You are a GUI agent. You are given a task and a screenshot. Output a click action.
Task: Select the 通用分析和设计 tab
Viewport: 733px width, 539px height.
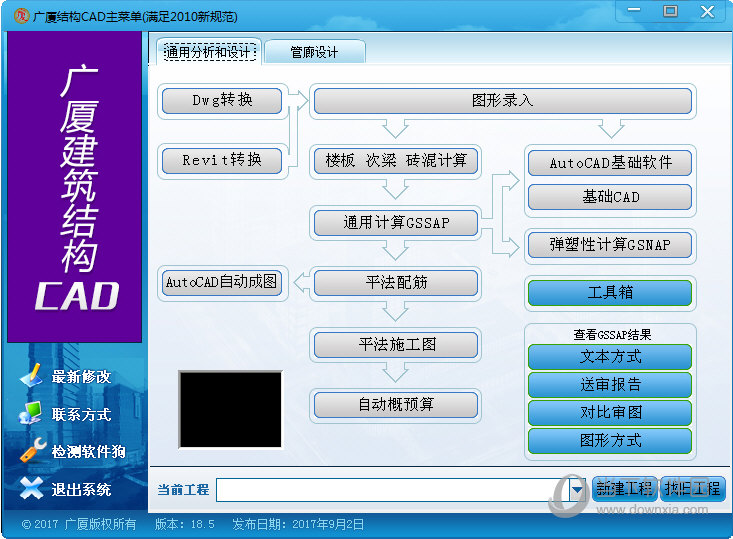(208, 52)
